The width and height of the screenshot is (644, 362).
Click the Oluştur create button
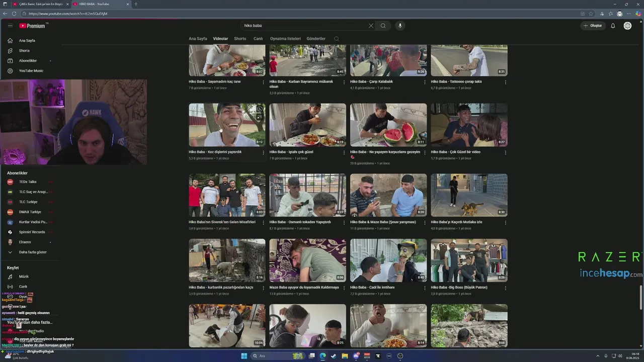593,26
